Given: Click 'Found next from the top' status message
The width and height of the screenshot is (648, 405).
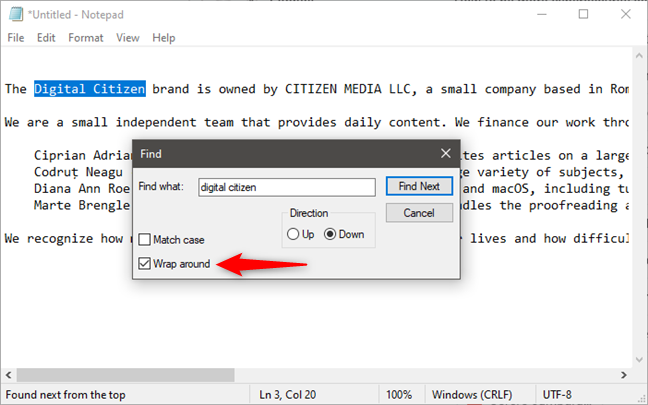Looking at the screenshot, I should (65, 395).
